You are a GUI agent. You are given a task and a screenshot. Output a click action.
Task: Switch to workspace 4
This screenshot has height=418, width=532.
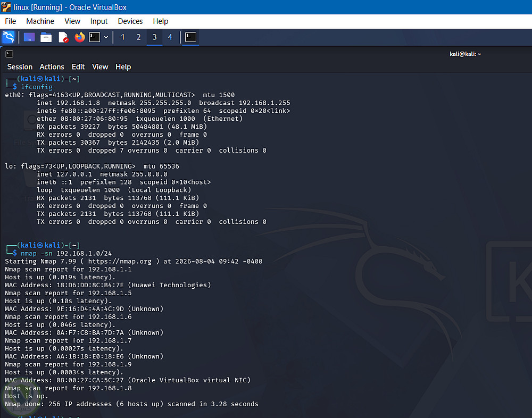click(x=170, y=37)
